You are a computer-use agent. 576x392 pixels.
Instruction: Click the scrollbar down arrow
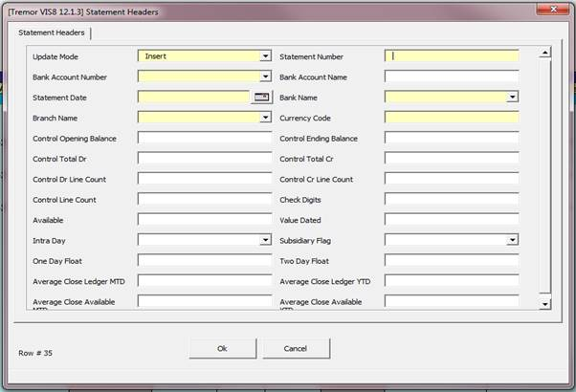(x=544, y=304)
